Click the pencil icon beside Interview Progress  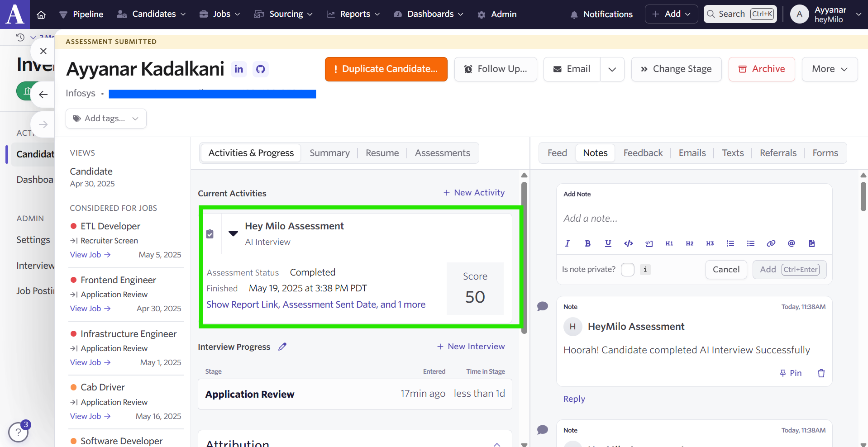[x=282, y=347]
